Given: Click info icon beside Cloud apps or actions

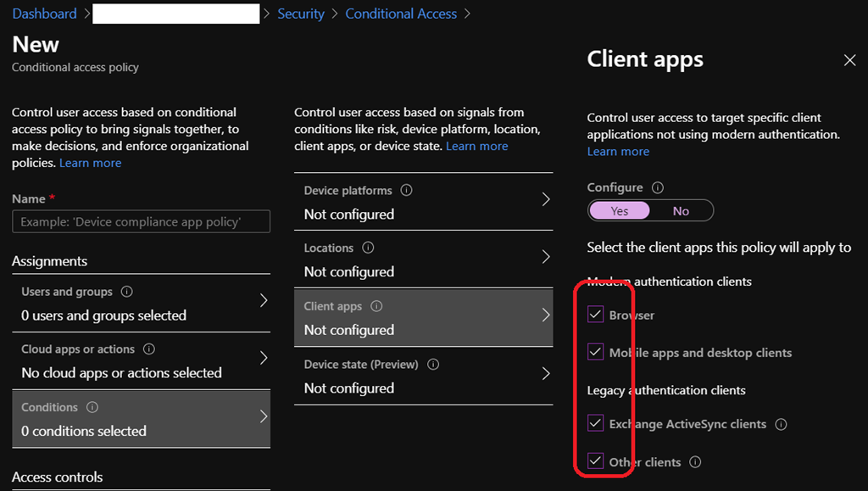Looking at the screenshot, I should pos(149,349).
